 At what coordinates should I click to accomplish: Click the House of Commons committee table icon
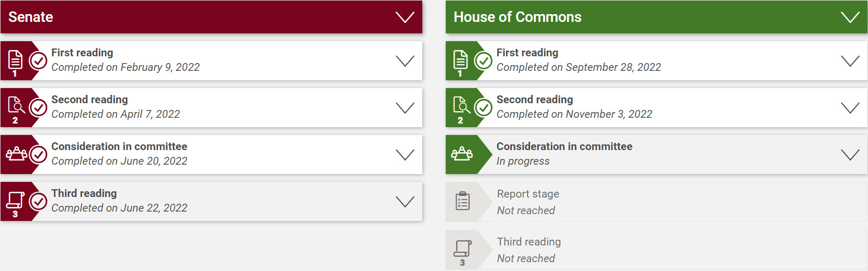(x=462, y=154)
